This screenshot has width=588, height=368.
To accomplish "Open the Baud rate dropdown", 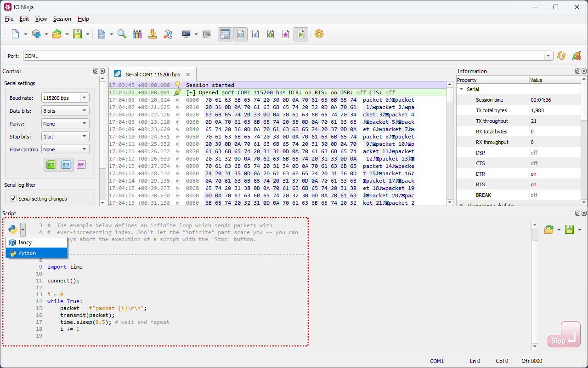I will [x=84, y=98].
